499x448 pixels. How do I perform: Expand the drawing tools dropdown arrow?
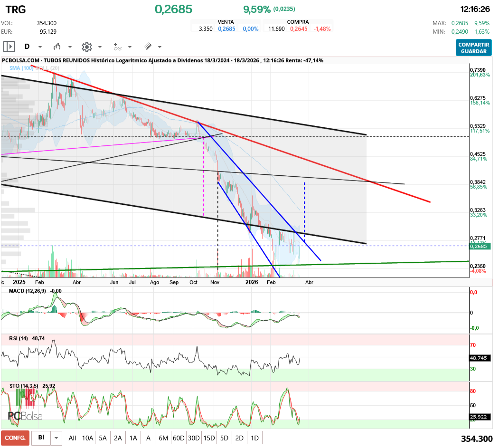(x=159, y=47)
